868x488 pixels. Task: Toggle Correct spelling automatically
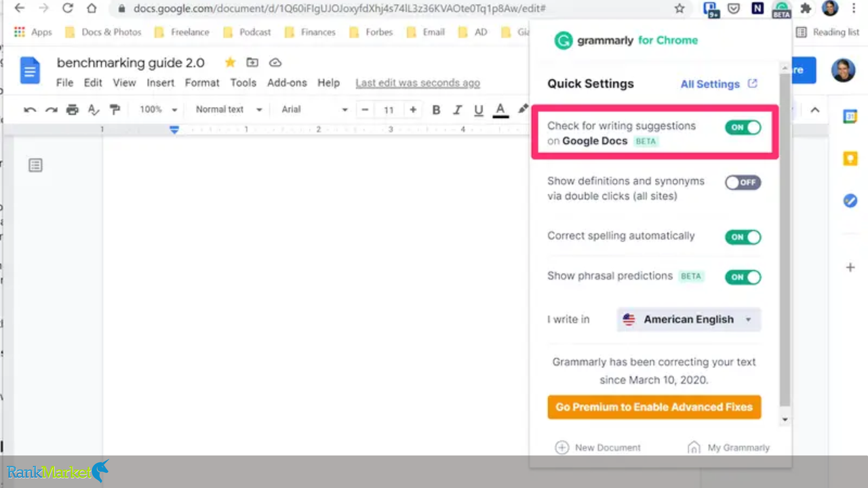(743, 237)
